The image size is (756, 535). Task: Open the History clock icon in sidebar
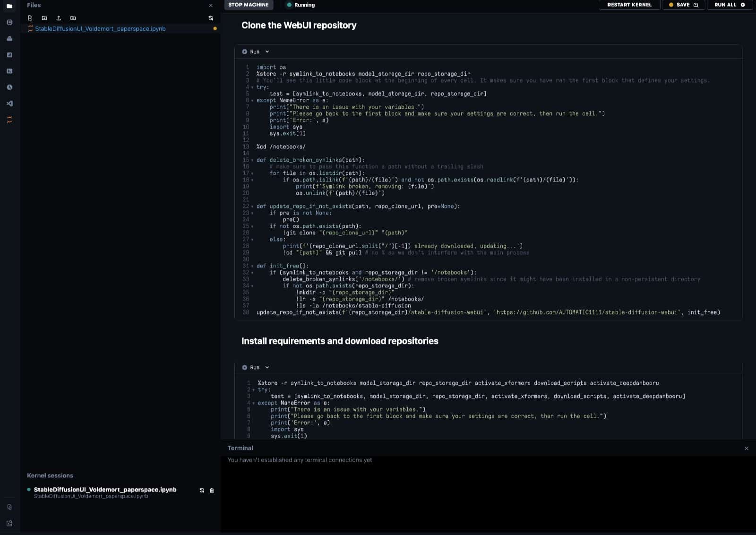click(x=9, y=87)
